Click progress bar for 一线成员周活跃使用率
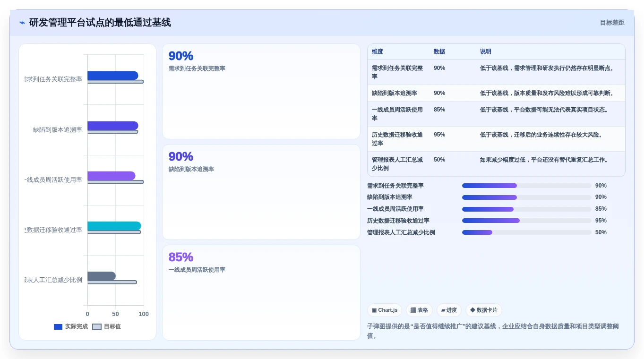The width and height of the screenshot is (644, 359). point(527,209)
